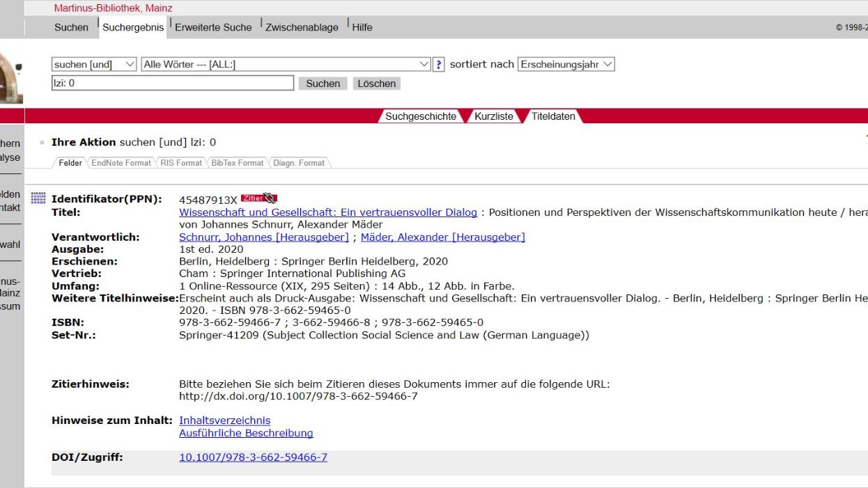Click 'Cham : Springer International Publishing AG' text
Viewport: 868px width, 488px height.
pyautogui.click(x=293, y=274)
